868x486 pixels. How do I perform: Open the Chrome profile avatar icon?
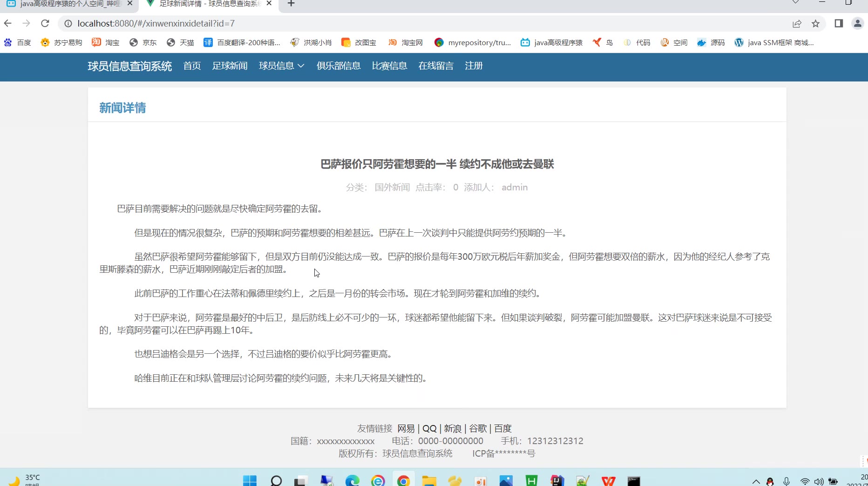(x=857, y=23)
